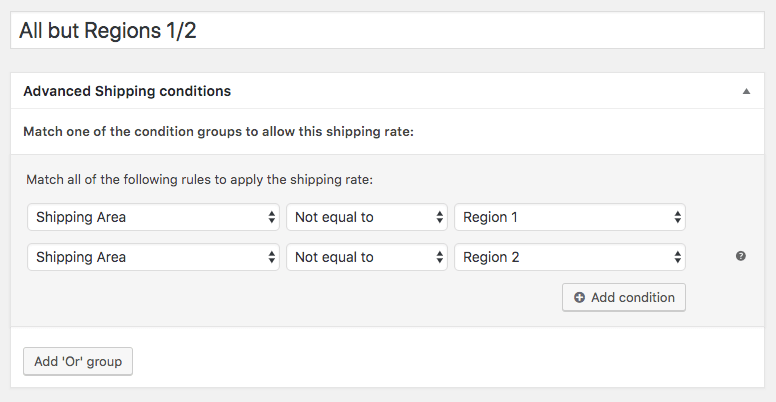The width and height of the screenshot is (776, 402).
Task: Click the Add 'Or' group button
Action: [78, 361]
